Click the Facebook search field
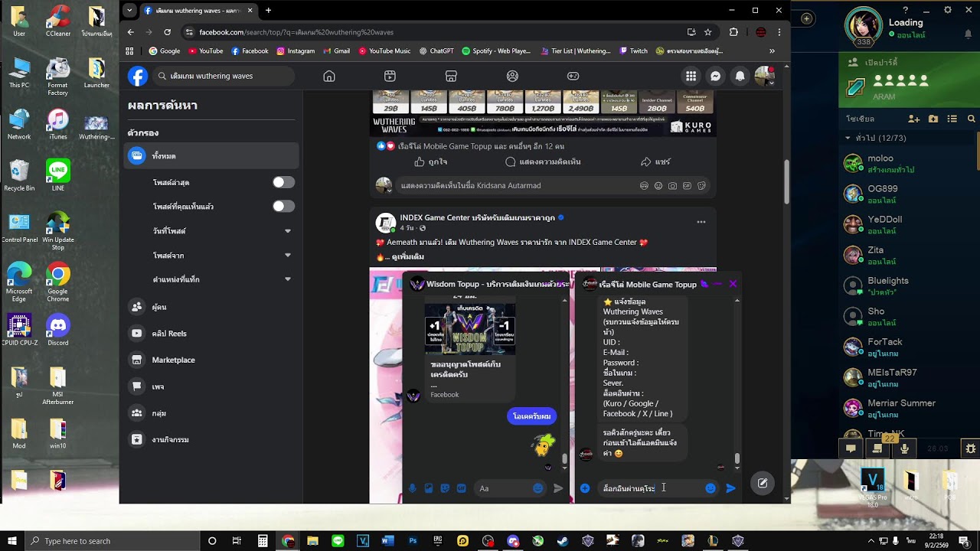The width and height of the screenshot is (980, 551). (x=222, y=76)
